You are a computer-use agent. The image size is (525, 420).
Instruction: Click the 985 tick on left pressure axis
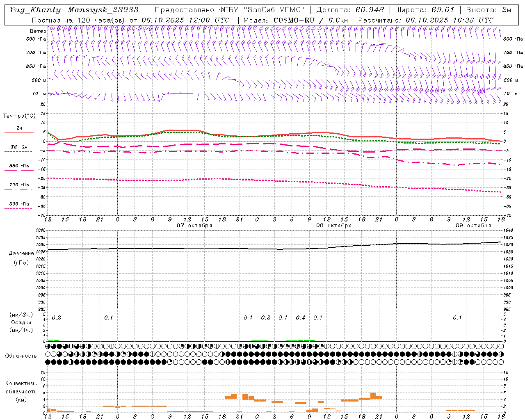(x=41, y=309)
